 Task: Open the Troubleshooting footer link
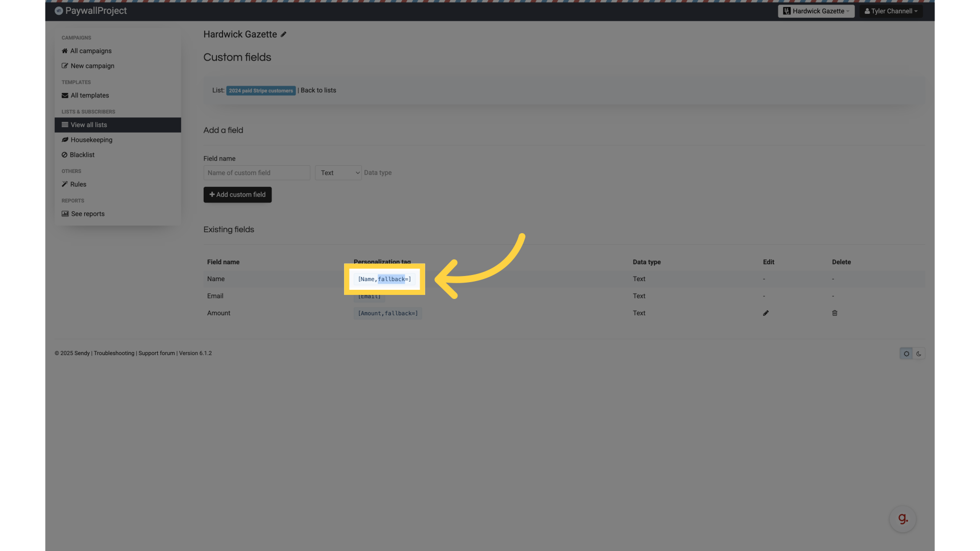[114, 354]
